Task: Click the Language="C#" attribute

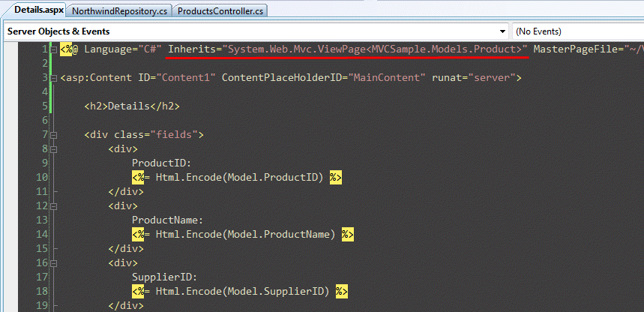Action: [x=123, y=49]
